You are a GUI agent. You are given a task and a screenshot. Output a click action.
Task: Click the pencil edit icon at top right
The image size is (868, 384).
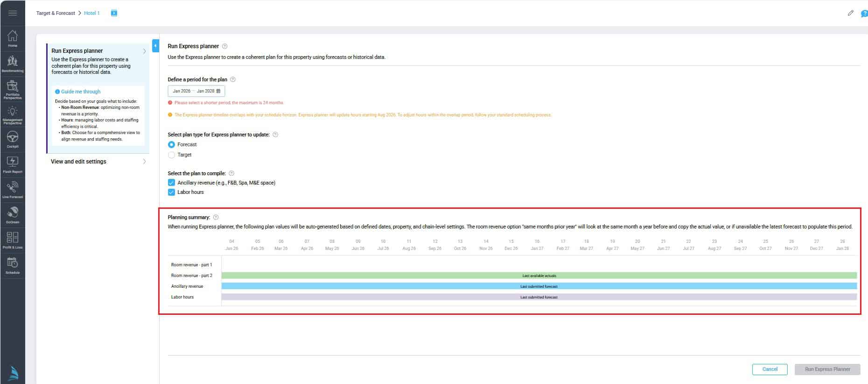coord(850,13)
